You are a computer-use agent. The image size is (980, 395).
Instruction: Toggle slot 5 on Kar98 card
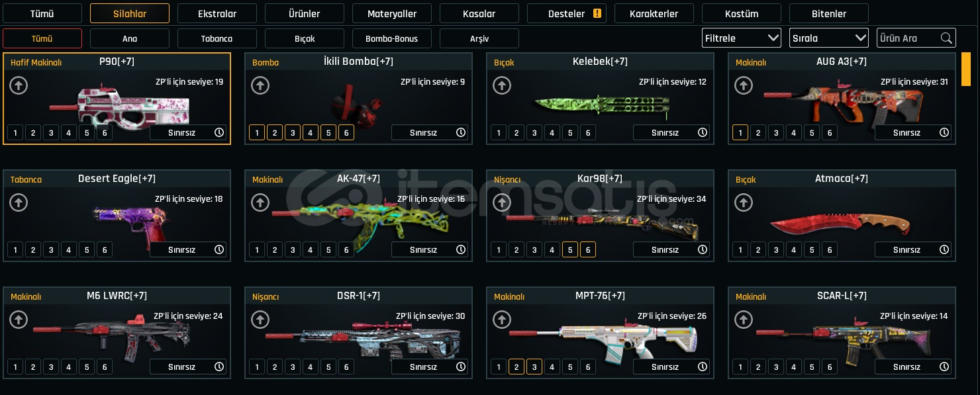point(570,249)
